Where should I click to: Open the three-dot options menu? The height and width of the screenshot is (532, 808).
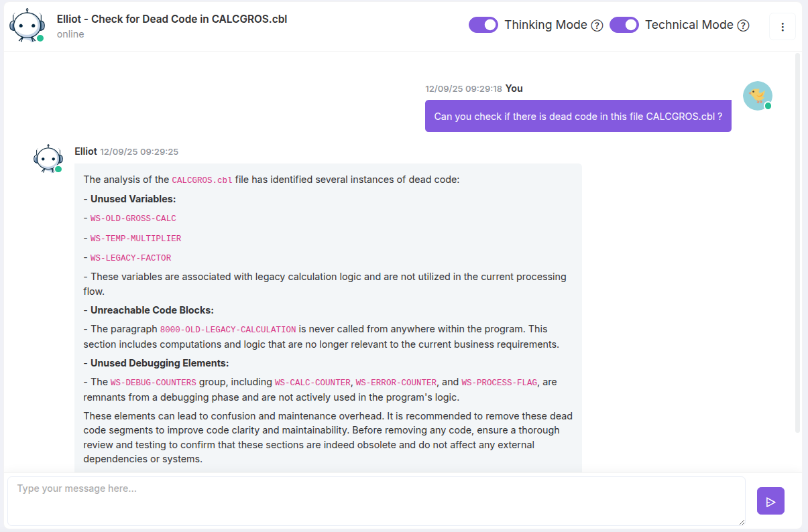[782, 27]
